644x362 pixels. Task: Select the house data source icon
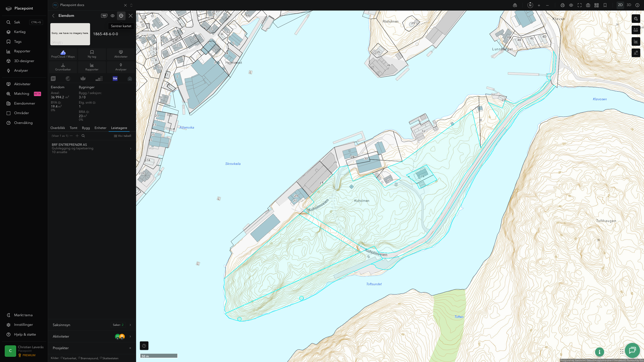pos(130,79)
